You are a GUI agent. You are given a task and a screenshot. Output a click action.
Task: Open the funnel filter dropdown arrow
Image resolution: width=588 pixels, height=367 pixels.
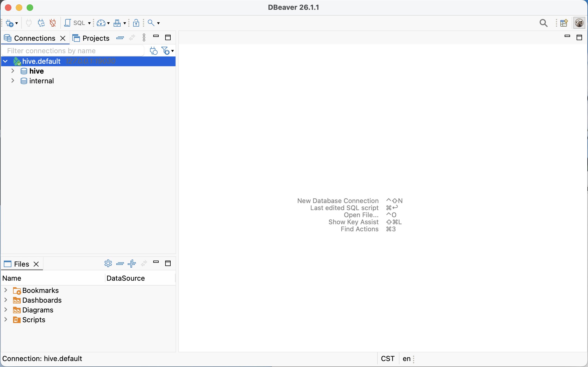(173, 51)
